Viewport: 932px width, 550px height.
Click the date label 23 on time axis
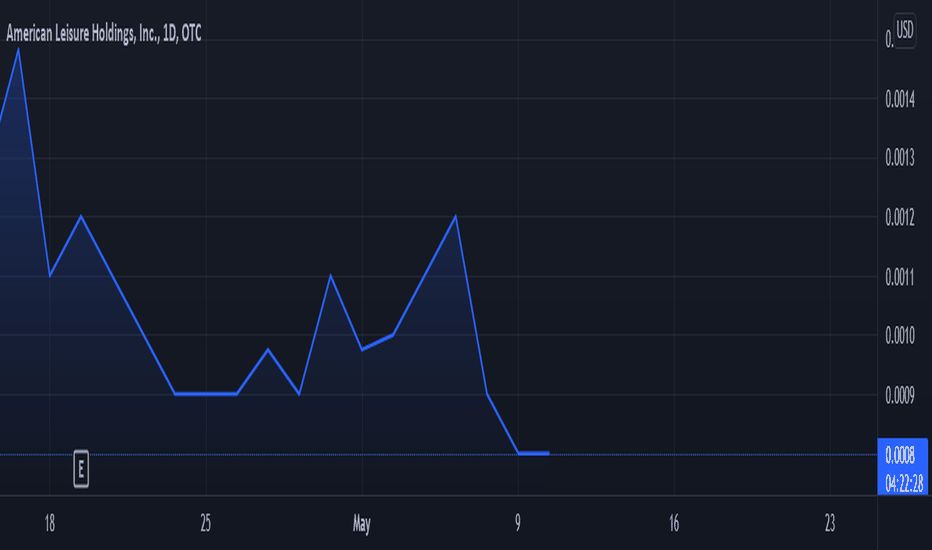click(830, 523)
